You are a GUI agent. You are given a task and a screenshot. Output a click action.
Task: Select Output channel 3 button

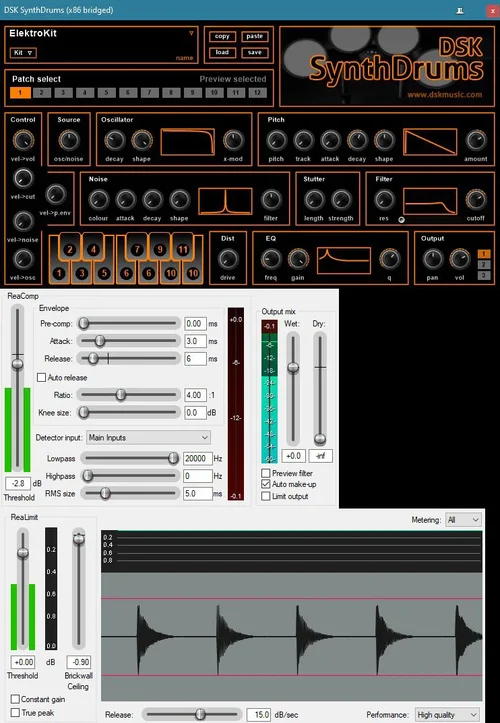483,276
